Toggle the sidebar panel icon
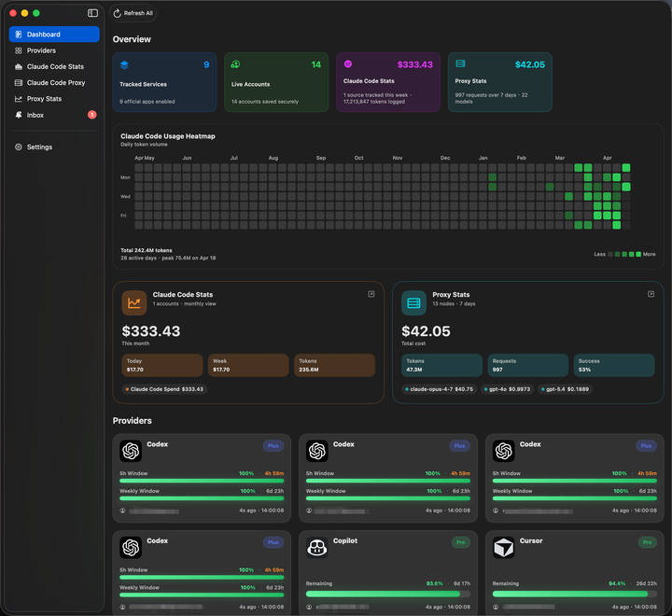 click(x=92, y=13)
